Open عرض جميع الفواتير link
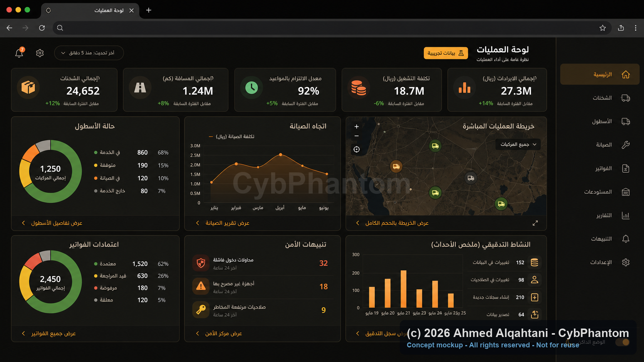 click(x=53, y=334)
